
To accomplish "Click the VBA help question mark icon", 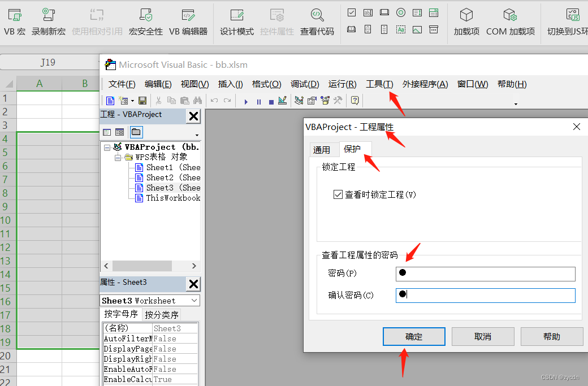I will [x=354, y=101].
